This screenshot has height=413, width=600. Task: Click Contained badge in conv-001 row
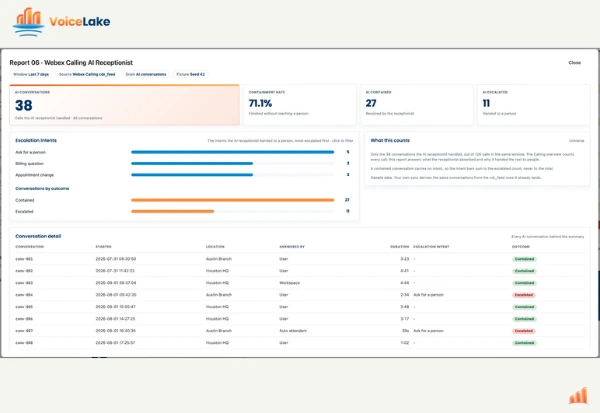click(x=524, y=259)
